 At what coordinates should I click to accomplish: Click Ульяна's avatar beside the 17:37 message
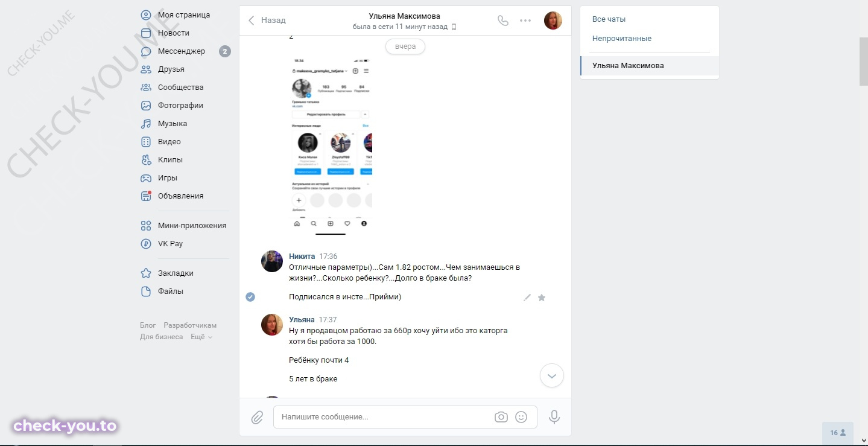[272, 325]
